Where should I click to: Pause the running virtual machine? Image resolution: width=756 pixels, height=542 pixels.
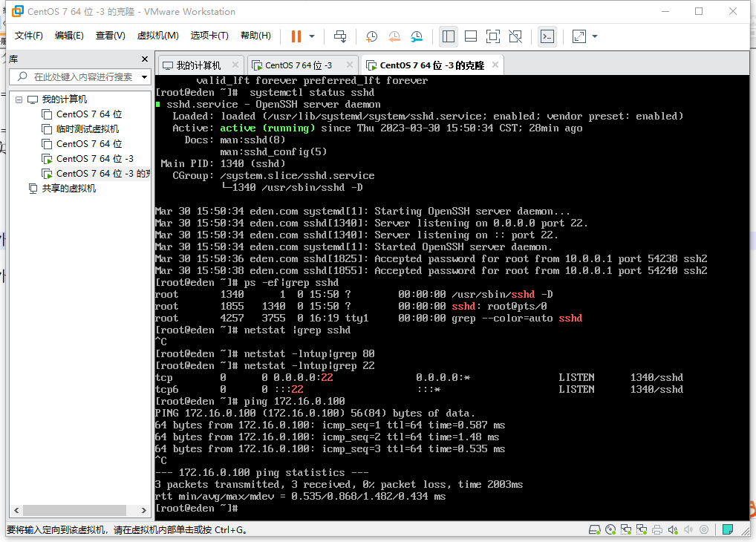[x=296, y=36]
